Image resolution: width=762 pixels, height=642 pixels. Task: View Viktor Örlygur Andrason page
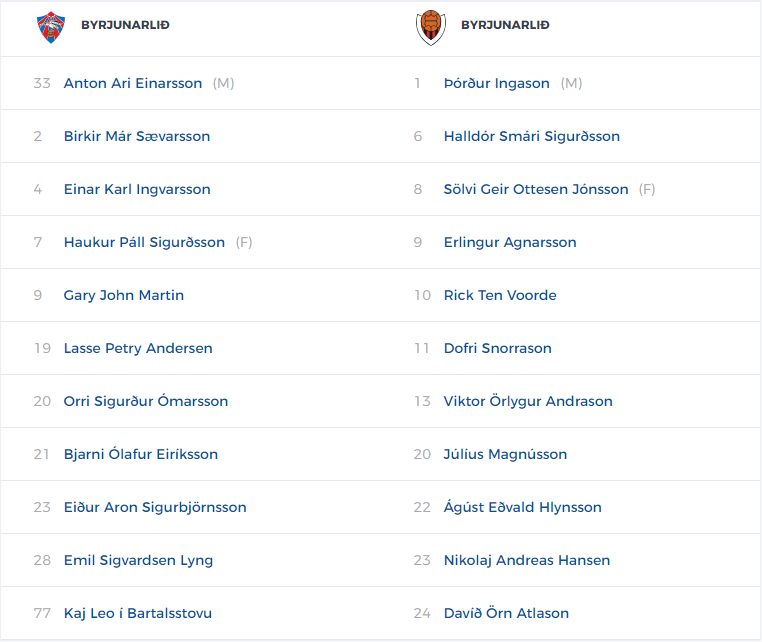pyautogui.click(x=528, y=401)
